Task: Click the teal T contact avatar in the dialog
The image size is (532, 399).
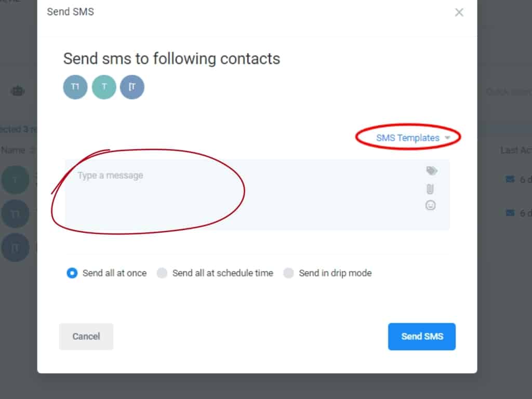Action: [x=104, y=87]
